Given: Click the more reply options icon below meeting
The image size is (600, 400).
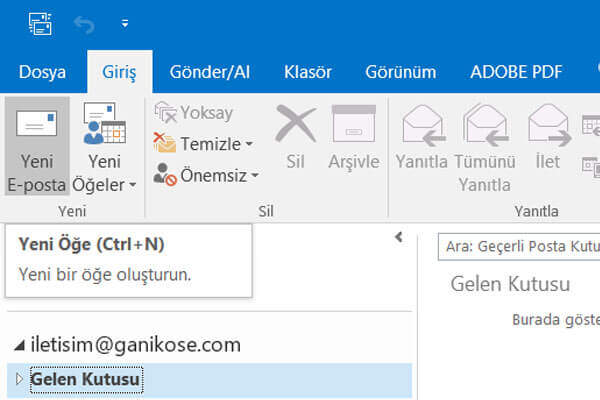Looking at the screenshot, I should 591,167.
